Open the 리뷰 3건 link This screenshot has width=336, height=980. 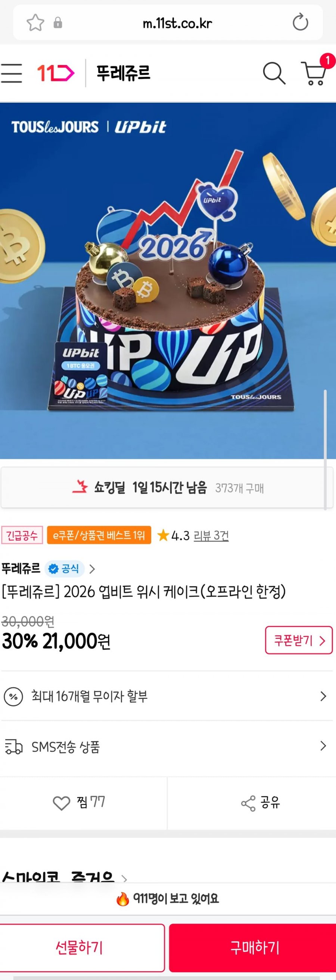point(211,535)
